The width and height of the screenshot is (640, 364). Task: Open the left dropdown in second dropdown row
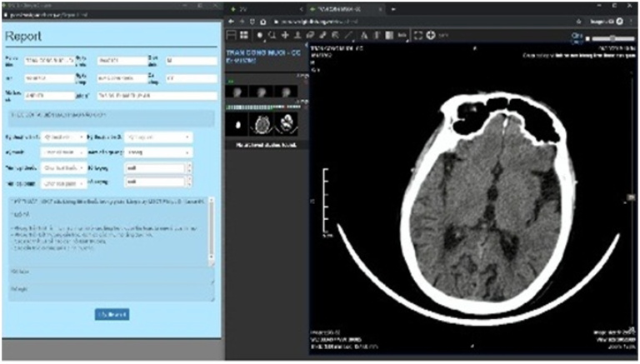point(64,152)
